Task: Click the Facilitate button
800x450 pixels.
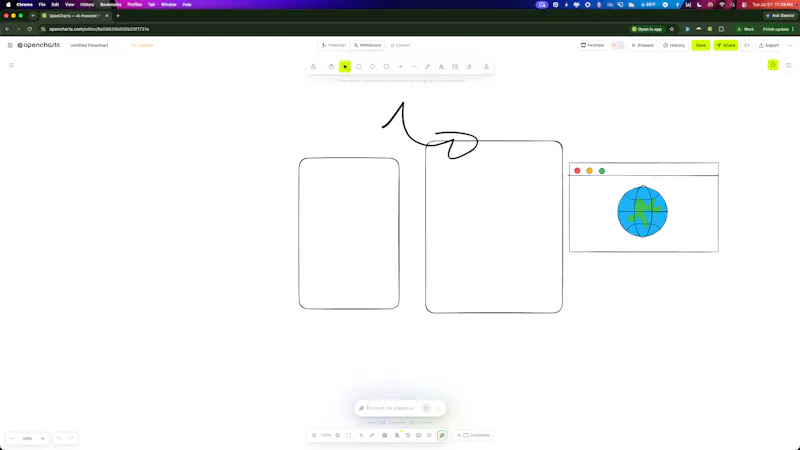Action: click(592, 45)
